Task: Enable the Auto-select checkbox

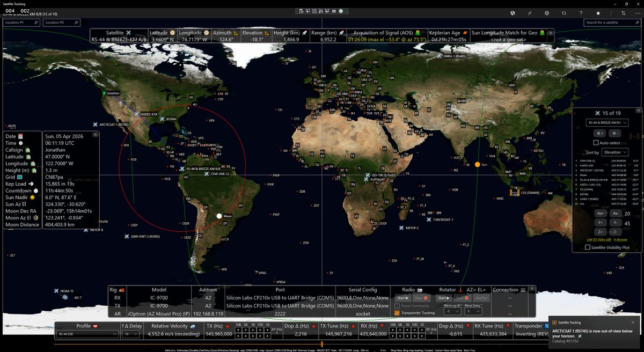Action: click(596, 143)
